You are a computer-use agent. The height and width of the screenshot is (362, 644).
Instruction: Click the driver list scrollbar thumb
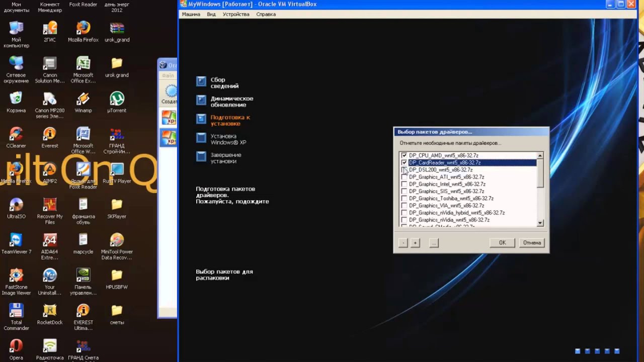pos(540,173)
